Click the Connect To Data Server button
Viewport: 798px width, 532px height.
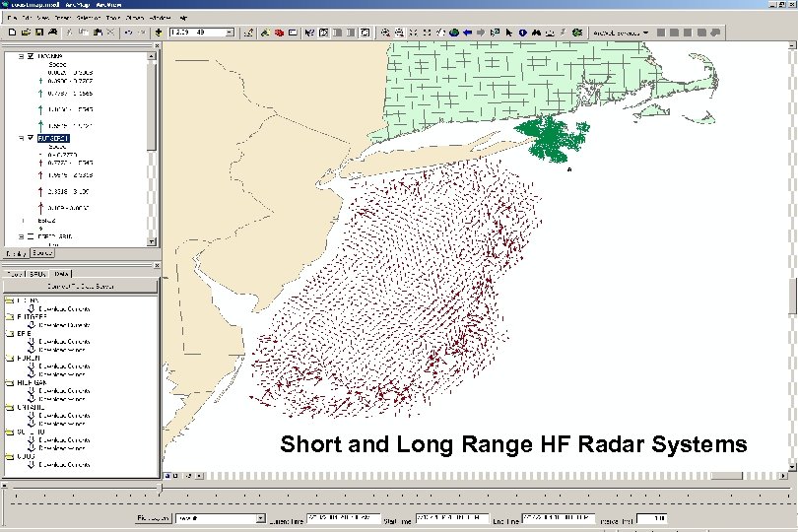[81, 286]
